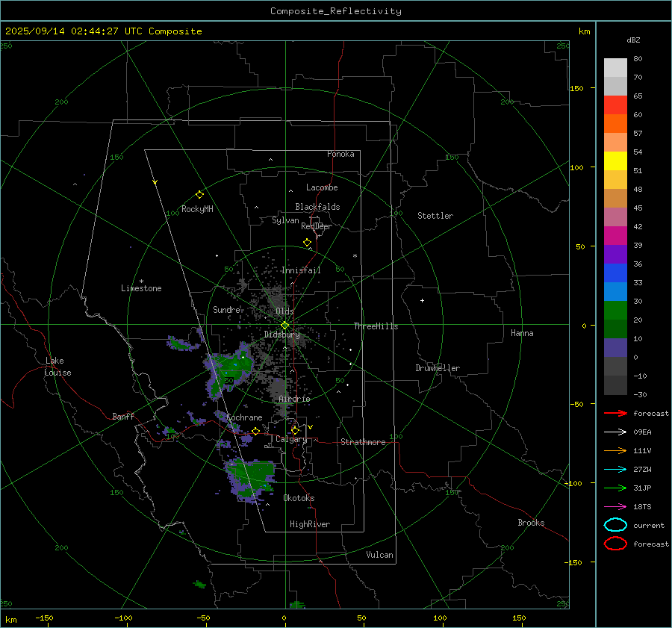
Task: Click the Composite_Reflectivity title text
Action: click(335, 11)
